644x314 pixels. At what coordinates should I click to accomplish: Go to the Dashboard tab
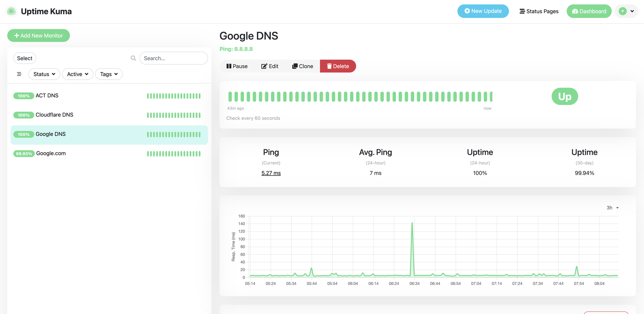(589, 11)
